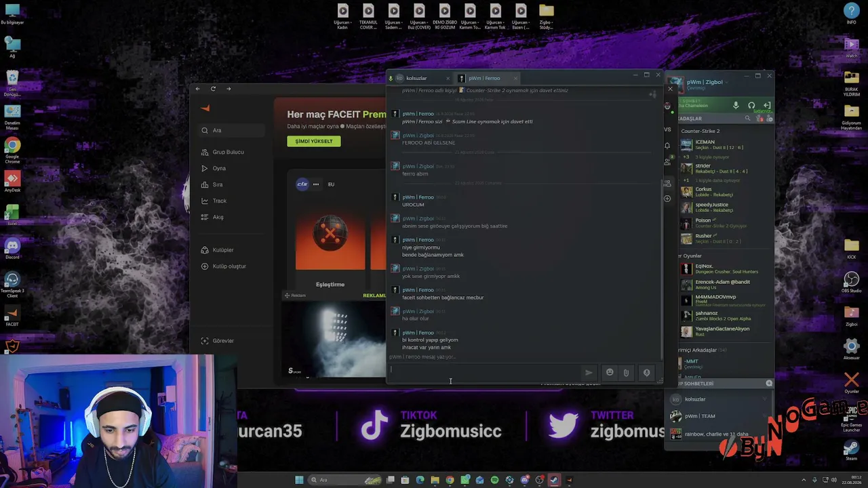
Task: Close the pWm | Ferroo chat tab
Action: pos(515,79)
